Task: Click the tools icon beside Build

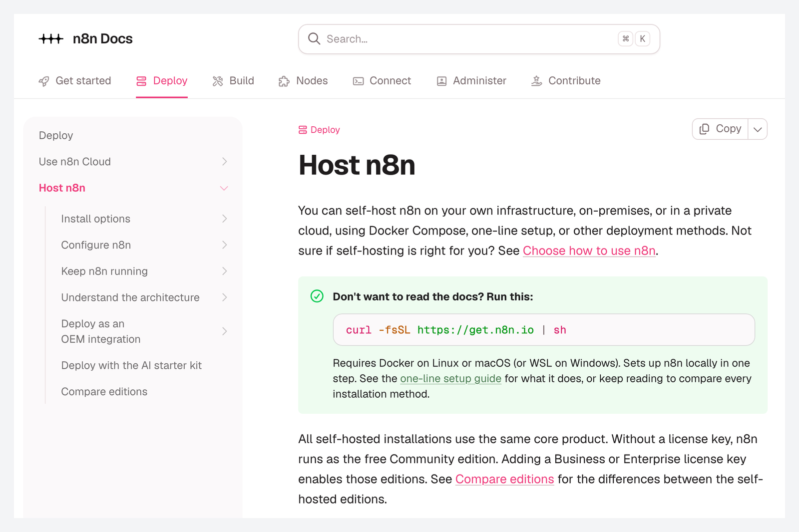Action: click(218, 81)
